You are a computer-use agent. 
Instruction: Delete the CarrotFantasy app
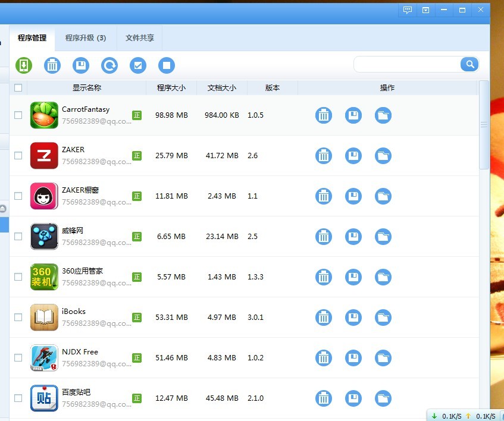click(x=323, y=115)
